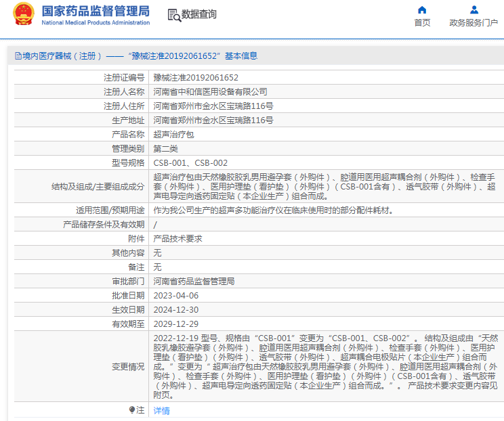Select registration number 豫械注准20192061652 value
The height and width of the screenshot is (421, 504).
[196, 78]
